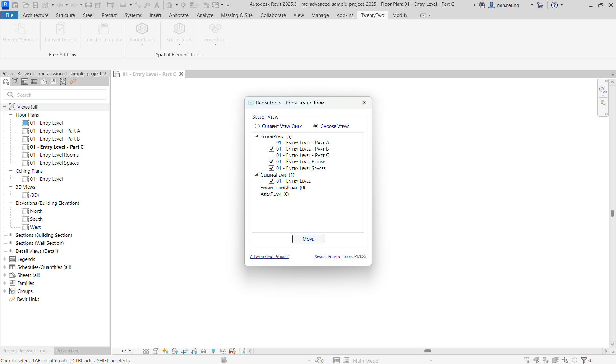Click Temporary Hide/Isolate glasses icon
Image resolution: width=616 pixels, height=364 pixels.
204,351
